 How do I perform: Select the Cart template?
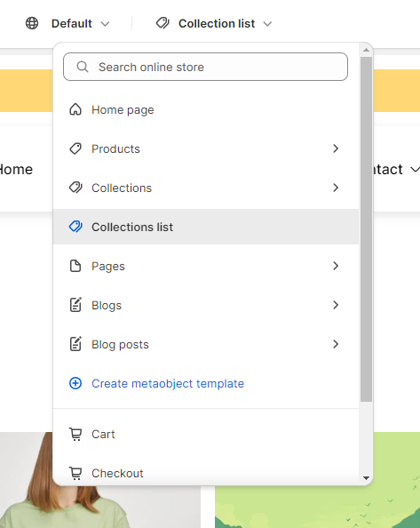point(205,434)
